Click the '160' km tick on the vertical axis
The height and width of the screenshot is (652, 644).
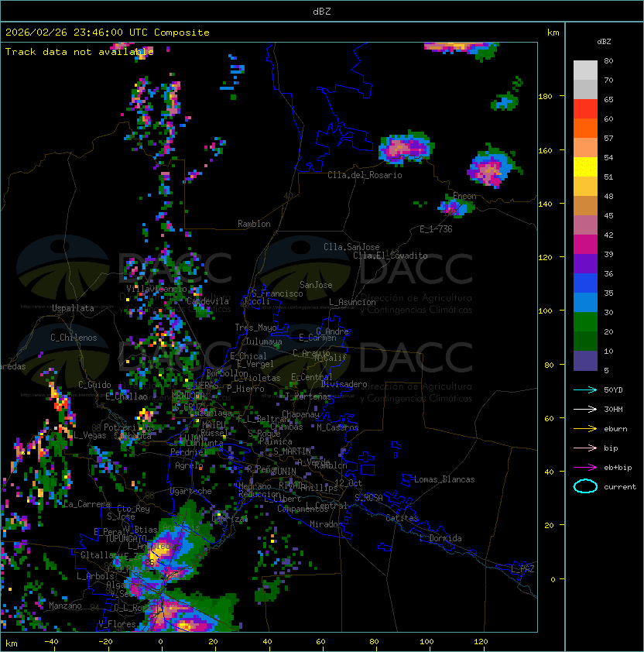tap(545, 150)
